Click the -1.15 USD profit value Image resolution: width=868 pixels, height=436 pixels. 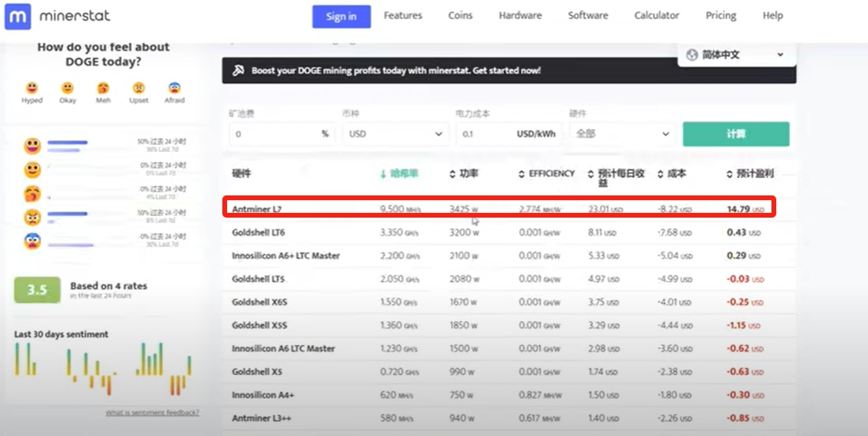tap(745, 325)
